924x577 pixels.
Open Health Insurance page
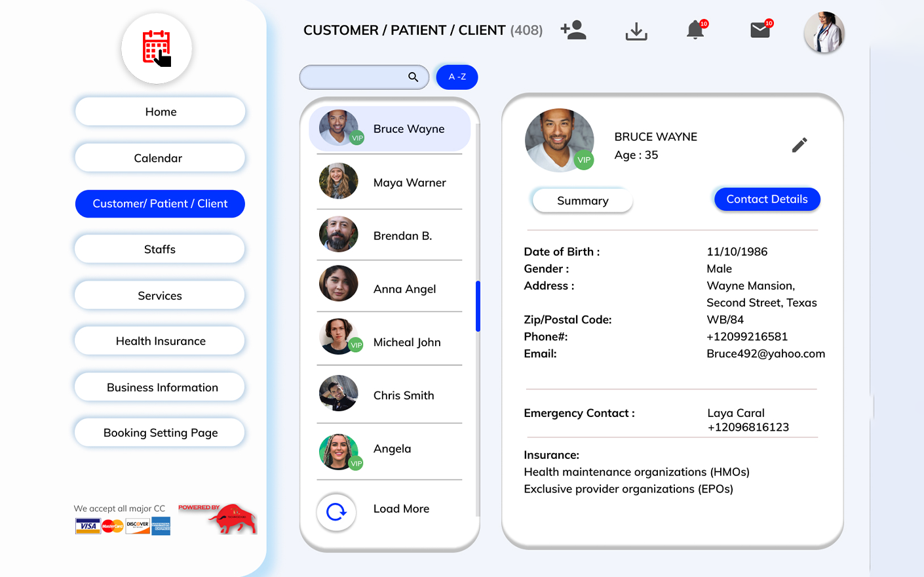160,341
